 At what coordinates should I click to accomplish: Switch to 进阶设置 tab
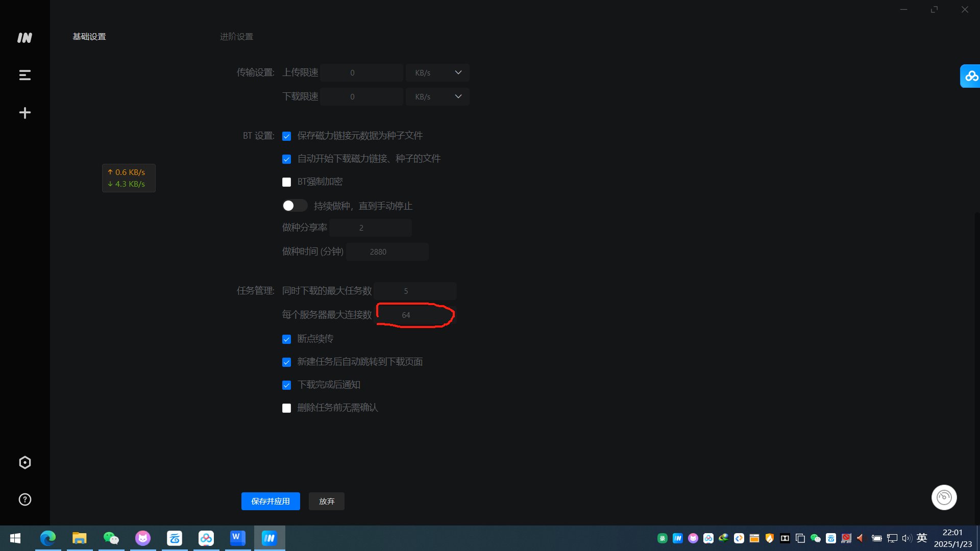(x=236, y=36)
